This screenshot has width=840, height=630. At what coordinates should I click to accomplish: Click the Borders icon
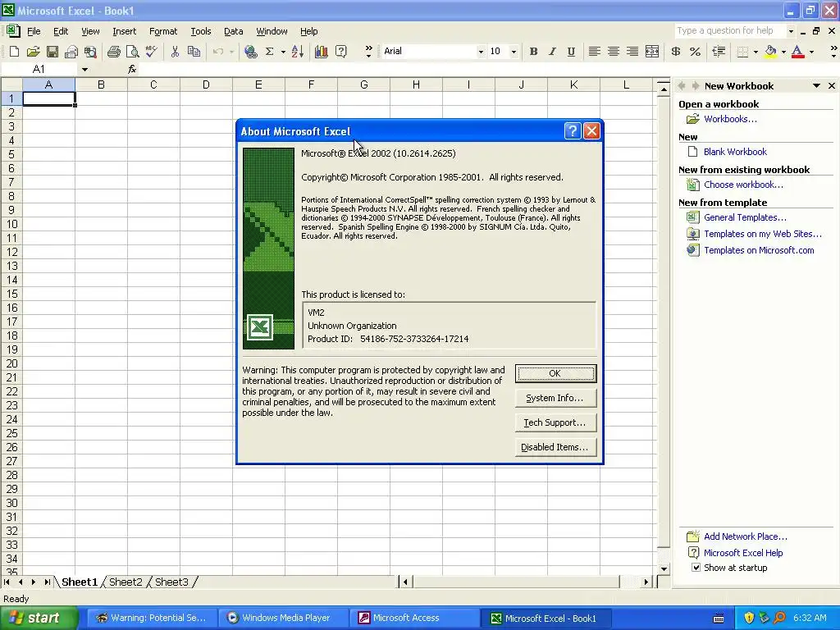tap(742, 52)
